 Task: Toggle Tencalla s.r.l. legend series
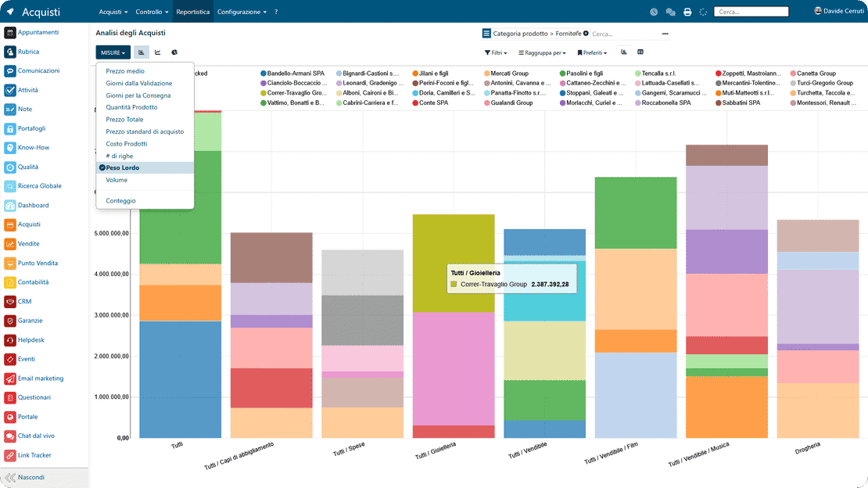point(655,73)
